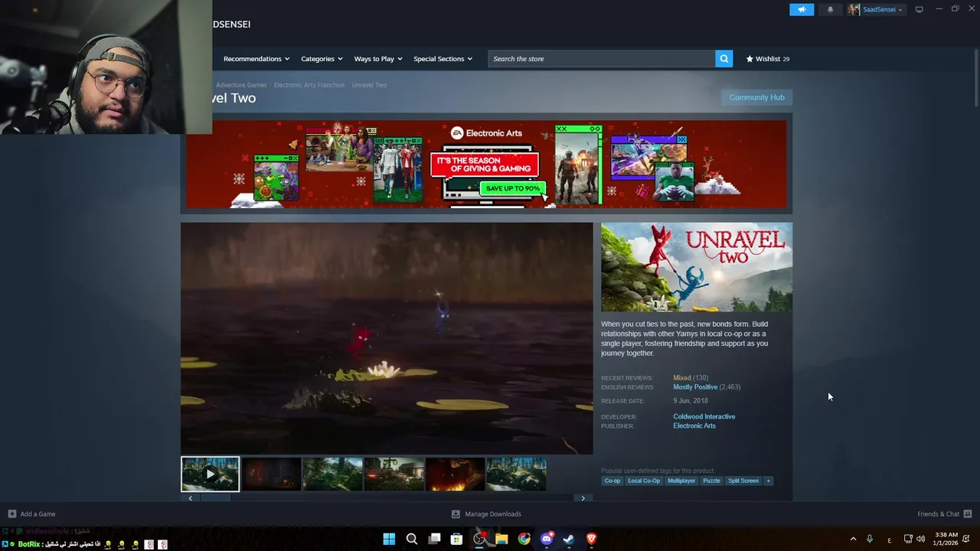The height and width of the screenshot is (551, 980).
Task: Click the thumbnail strip left arrow
Action: (x=191, y=498)
